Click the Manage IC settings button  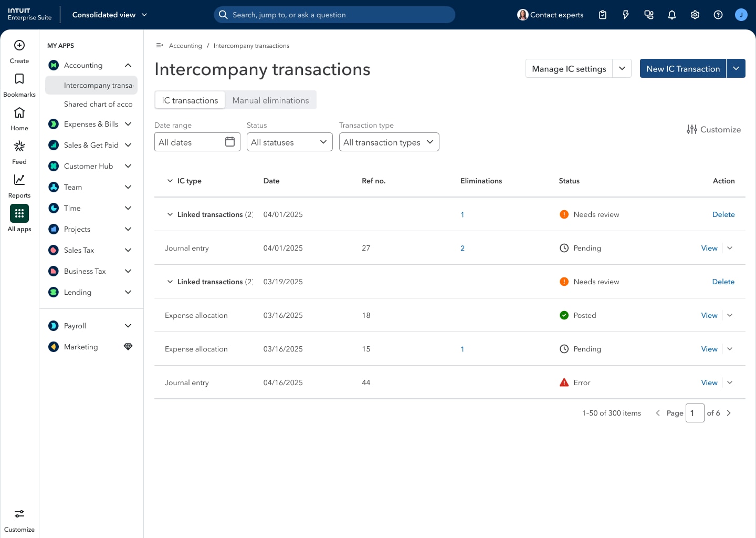pos(569,68)
